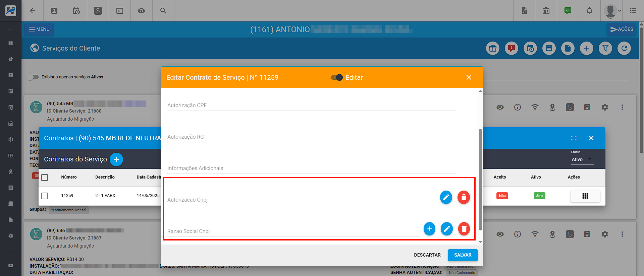This screenshot has height=276, width=644.
Task: Add entry next to Razao Social Cnpj
Action: click(429, 229)
